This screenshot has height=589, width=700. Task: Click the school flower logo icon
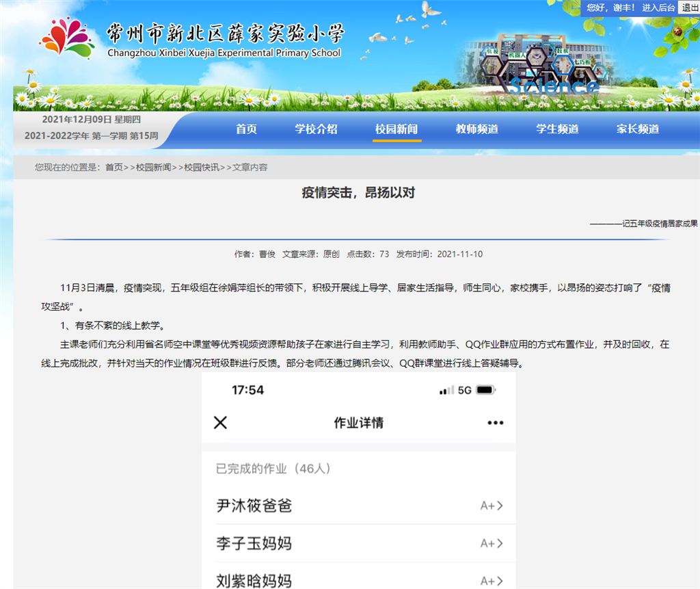(67, 38)
